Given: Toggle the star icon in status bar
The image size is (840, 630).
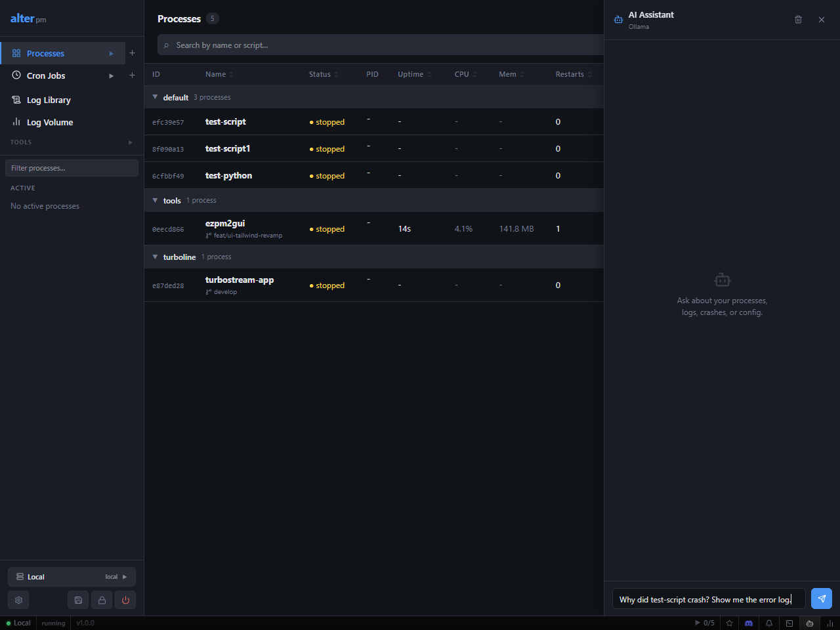Looking at the screenshot, I should (x=729, y=623).
